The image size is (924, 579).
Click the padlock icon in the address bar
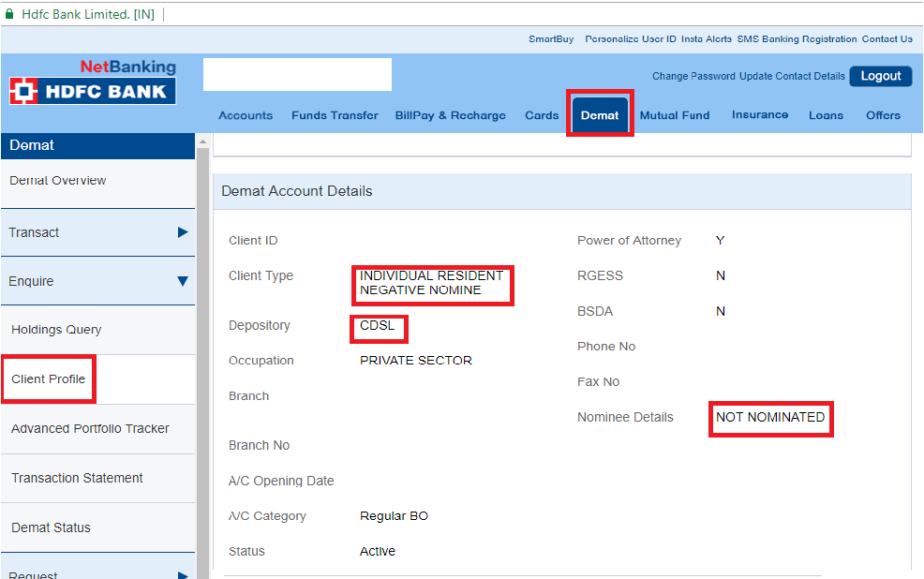click(x=11, y=14)
